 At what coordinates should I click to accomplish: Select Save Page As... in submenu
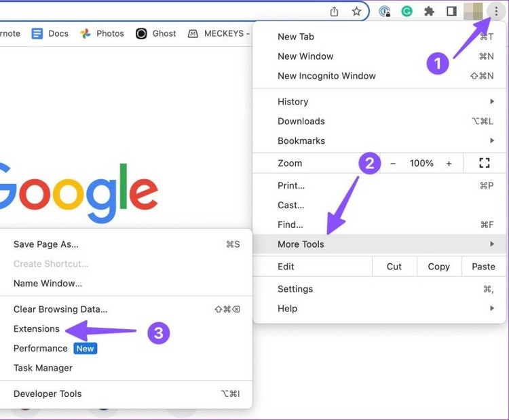click(x=126, y=244)
